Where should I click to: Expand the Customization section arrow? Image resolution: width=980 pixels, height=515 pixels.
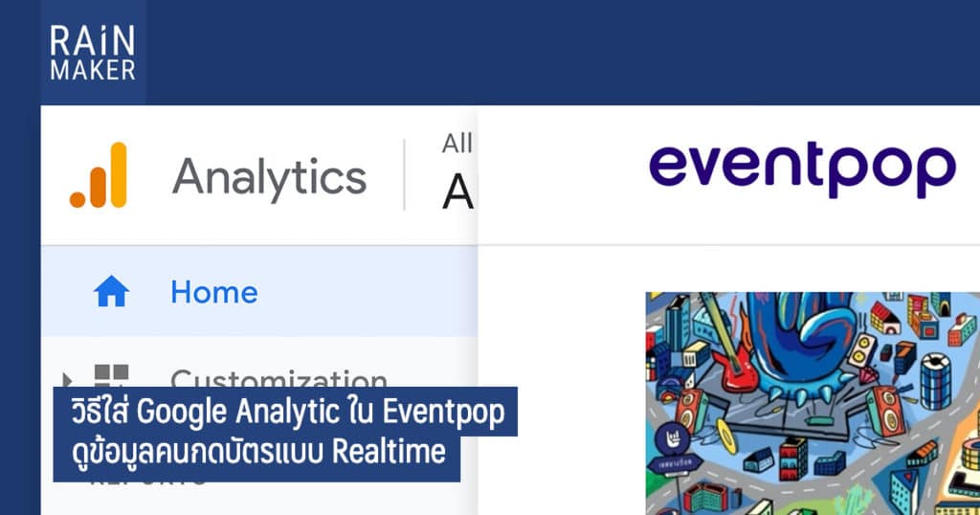[x=68, y=380]
